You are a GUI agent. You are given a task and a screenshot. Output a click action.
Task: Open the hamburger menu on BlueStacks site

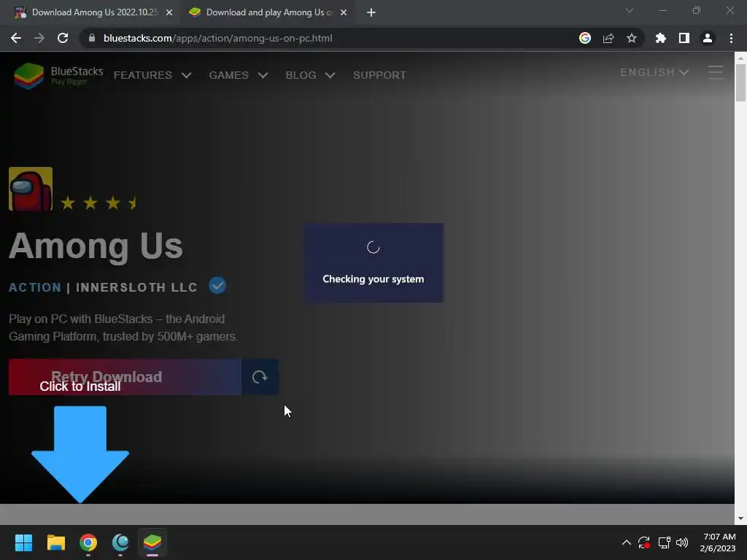(715, 72)
